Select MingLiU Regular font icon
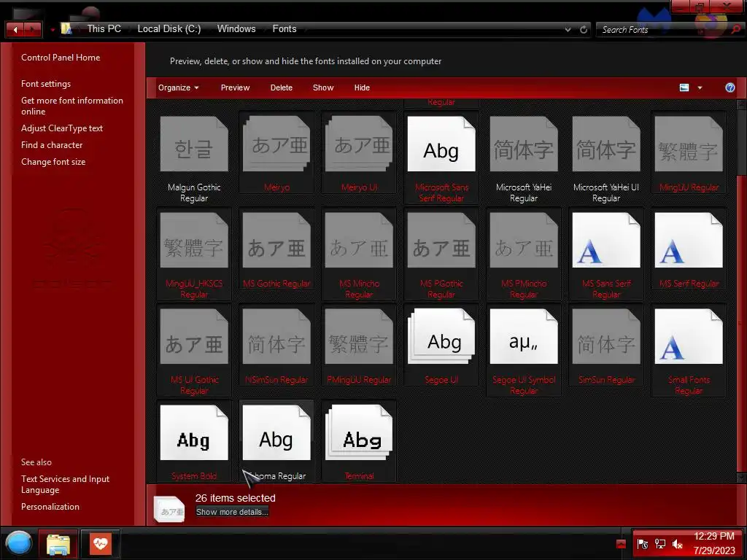Screen dimensions: 747x560 (689, 144)
